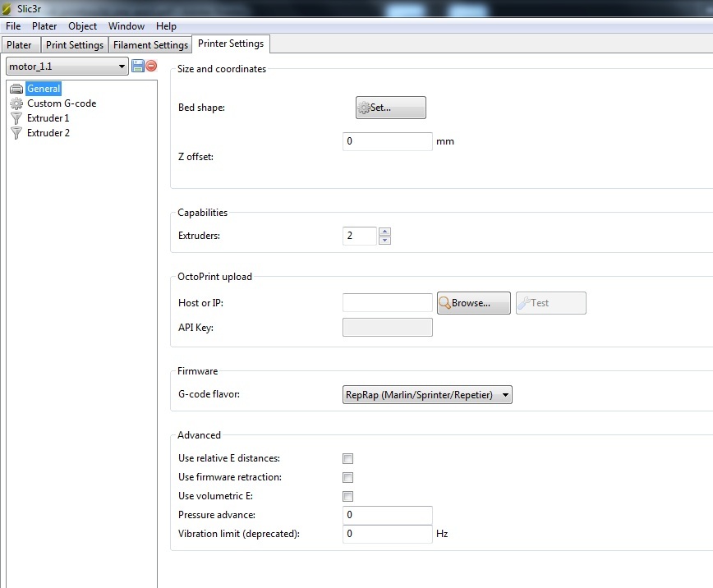Click the Bed shape Set... button
This screenshot has width=713, height=588.
391,108
